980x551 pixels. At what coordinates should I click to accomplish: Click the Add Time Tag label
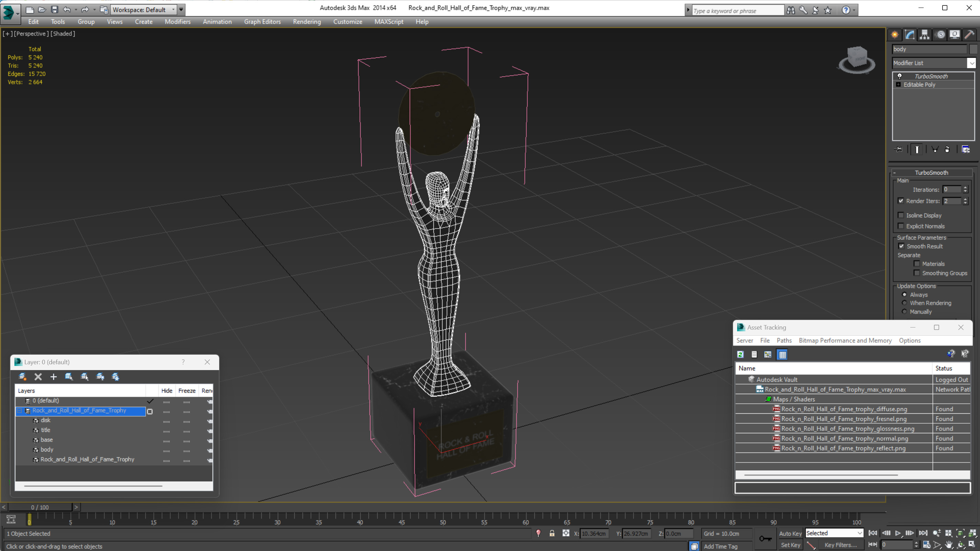[x=721, y=547]
